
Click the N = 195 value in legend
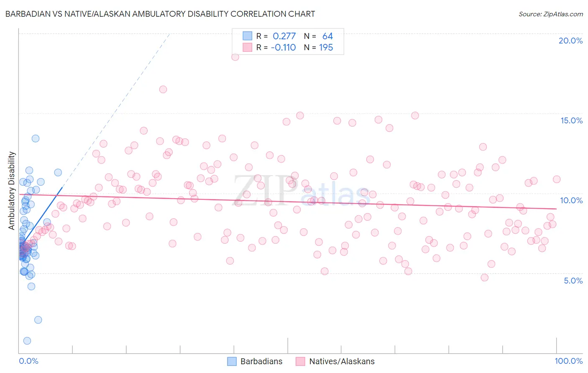[318, 47]
